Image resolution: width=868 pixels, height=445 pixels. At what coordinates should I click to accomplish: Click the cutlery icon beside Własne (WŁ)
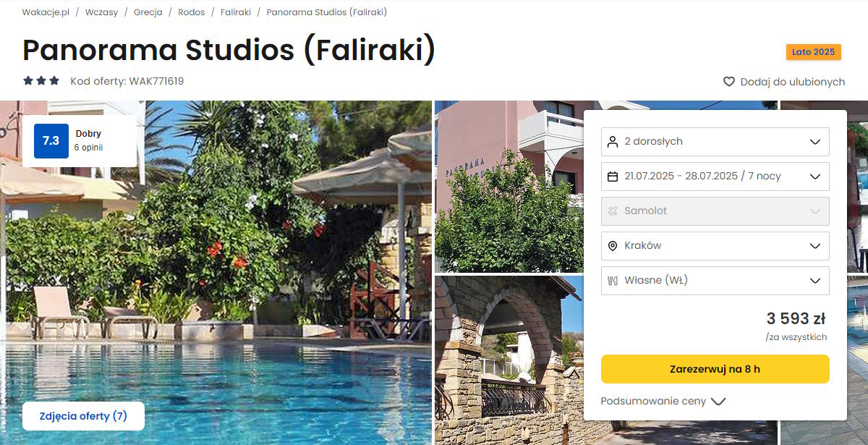click(x=613, y=281)
